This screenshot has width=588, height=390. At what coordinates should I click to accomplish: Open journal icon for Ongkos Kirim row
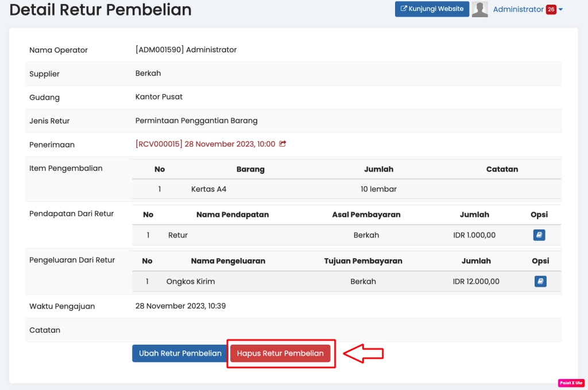coord(540,282)
